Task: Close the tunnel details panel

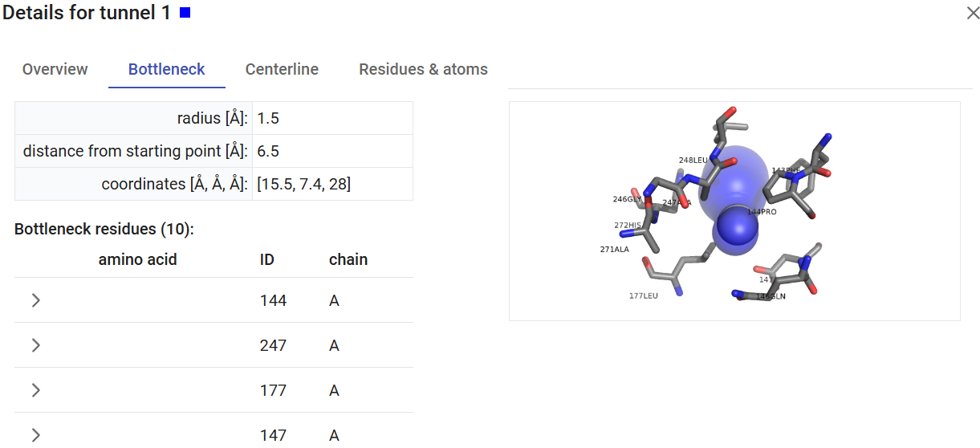Action: (973, 13)
